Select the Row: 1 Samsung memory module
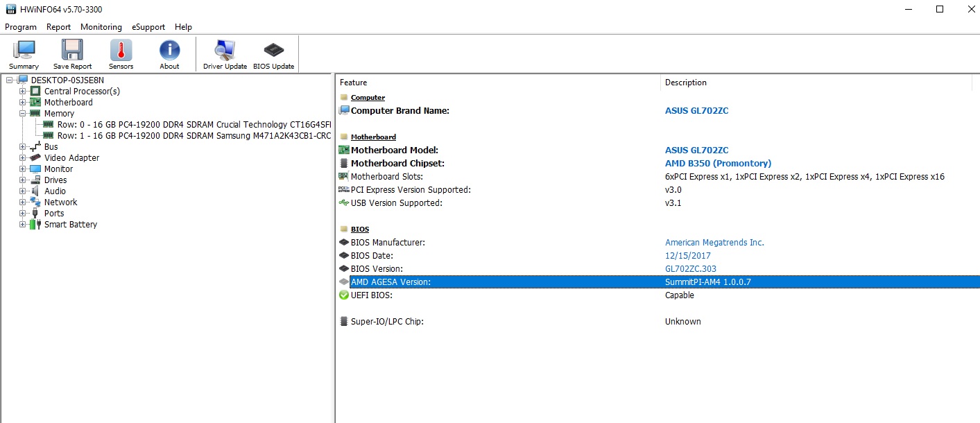Viewport: 980px width, 423px height. pyautogui.click(x=194, y=136)
